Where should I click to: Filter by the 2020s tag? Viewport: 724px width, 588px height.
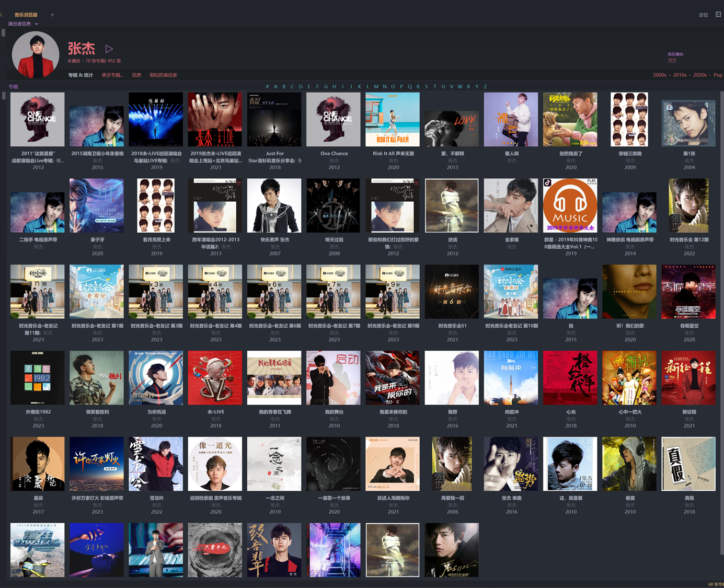tap(700, 75)
